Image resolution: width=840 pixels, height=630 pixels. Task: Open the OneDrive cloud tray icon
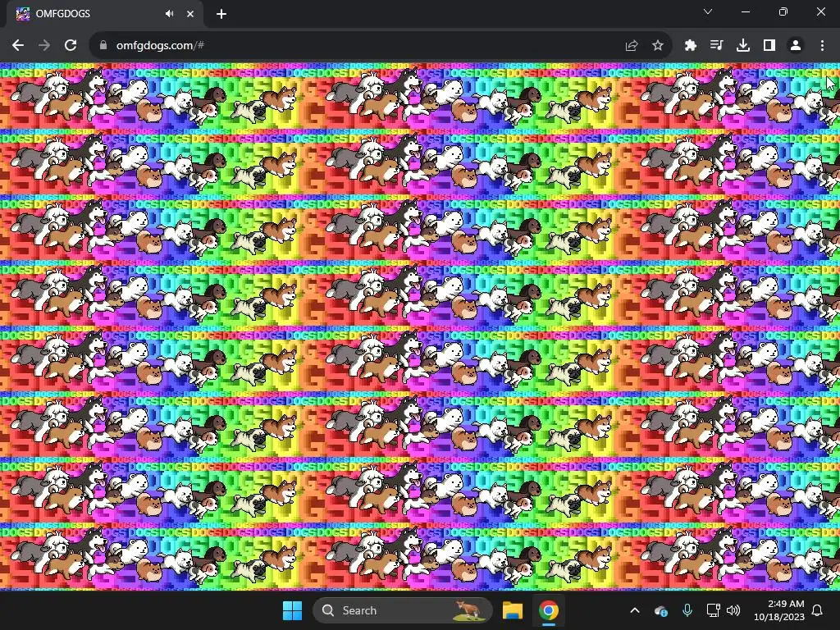click(661, 610)
